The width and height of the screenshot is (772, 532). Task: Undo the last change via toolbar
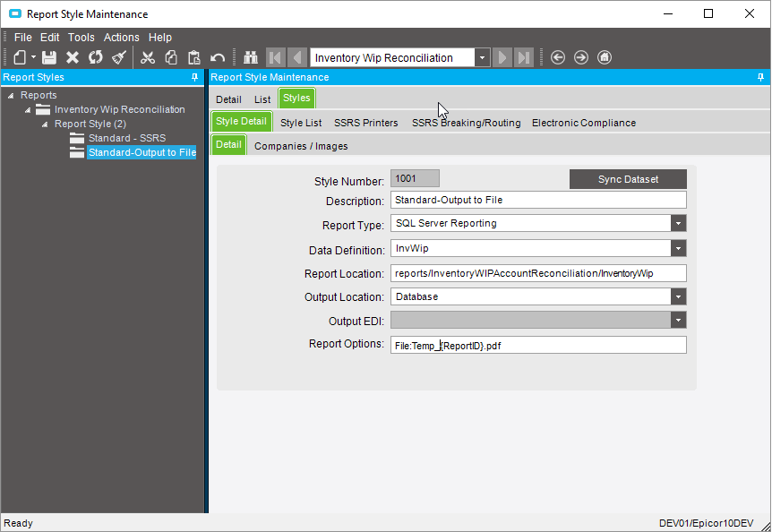click(218, 57)
